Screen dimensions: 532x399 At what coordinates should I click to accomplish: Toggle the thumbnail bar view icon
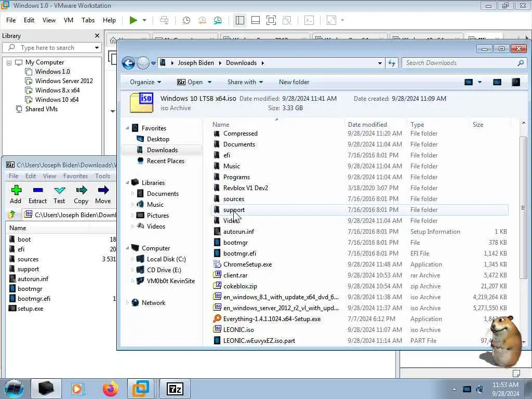tap(256, 20)
